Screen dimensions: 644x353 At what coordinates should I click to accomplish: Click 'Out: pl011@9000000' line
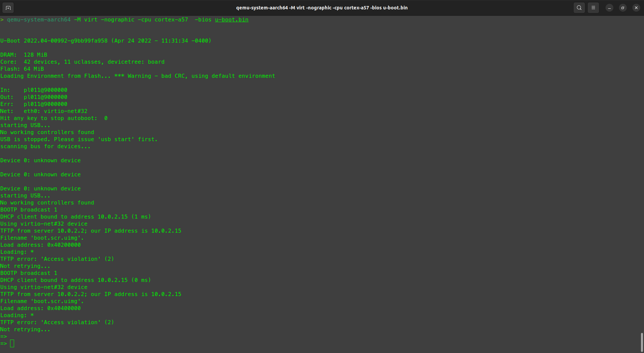pos(34,97)
